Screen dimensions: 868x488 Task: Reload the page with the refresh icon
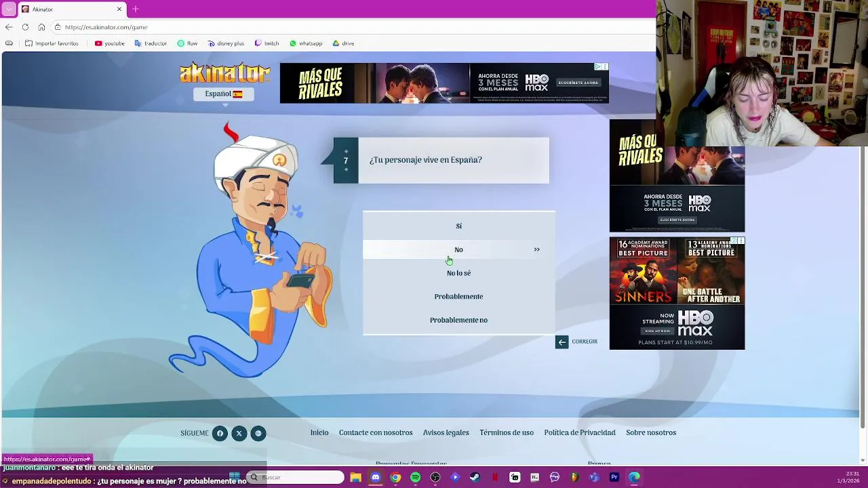25,27
